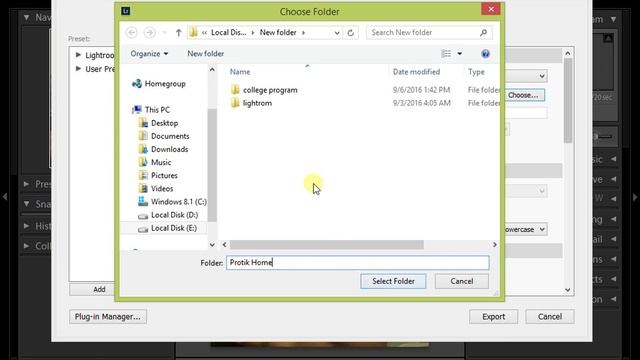Open the lowercase extension dropdown

(526, 229)
